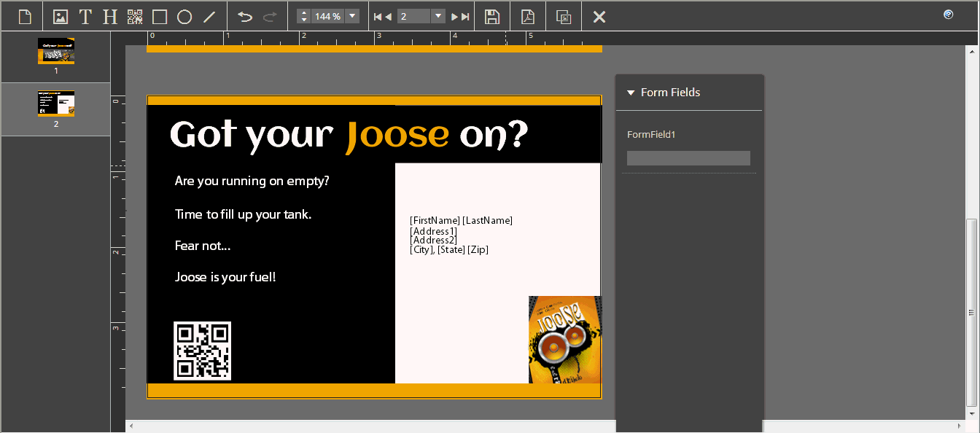Click the help icon in top right
This screenshot has height=433, width=980.
(x=948, y=15)
